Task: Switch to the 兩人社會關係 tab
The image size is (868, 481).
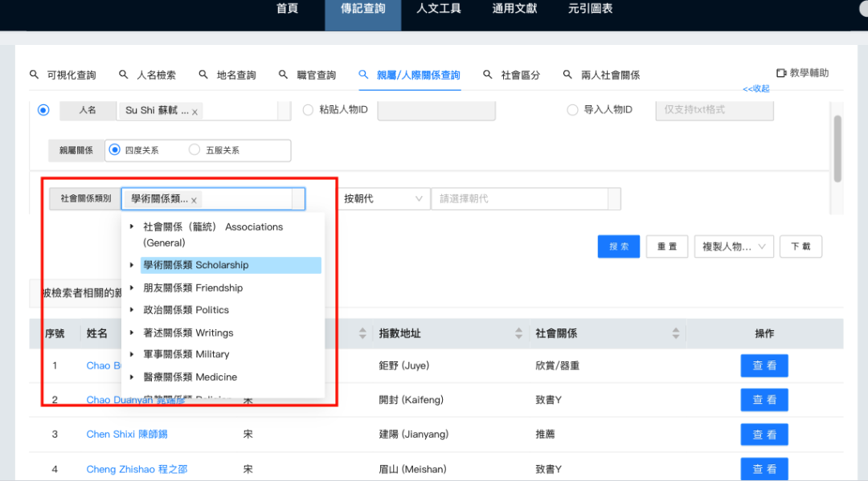Action: (609, 74)
